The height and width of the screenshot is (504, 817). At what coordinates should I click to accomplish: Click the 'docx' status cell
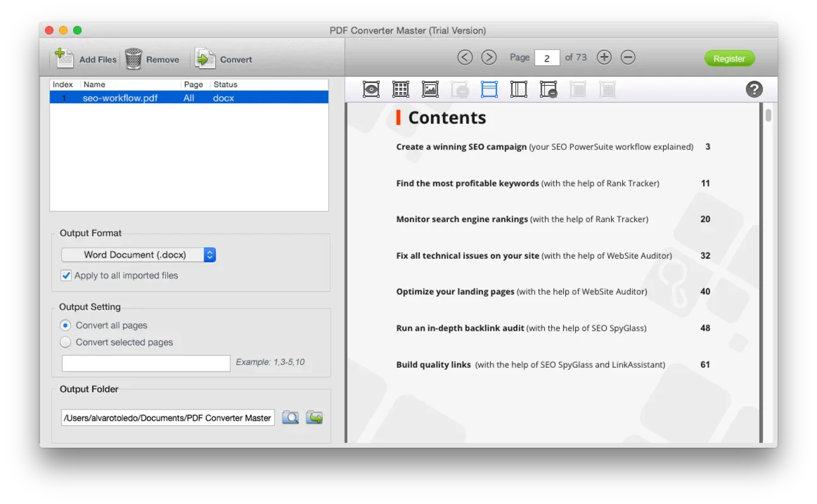(224, 98)
